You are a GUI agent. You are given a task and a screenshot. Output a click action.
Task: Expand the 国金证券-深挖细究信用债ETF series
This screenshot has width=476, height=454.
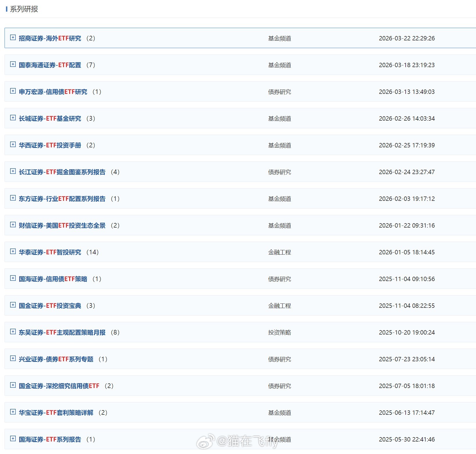coord(13,385)
